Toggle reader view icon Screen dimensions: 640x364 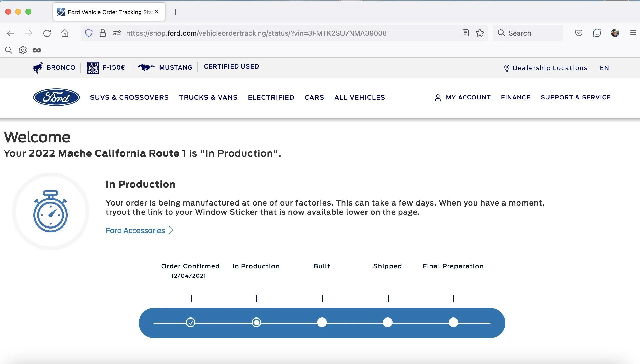[x=465, y=33]
